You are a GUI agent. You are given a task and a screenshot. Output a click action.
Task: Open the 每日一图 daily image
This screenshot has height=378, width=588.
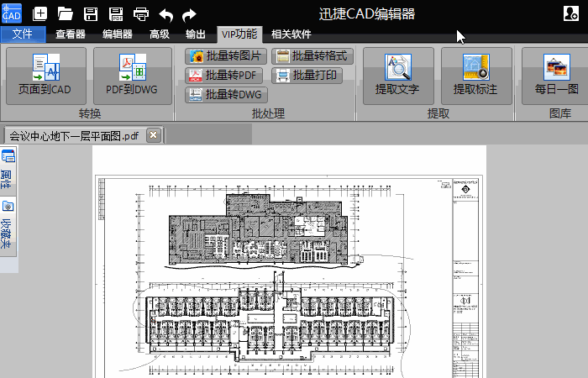(556, 76)
